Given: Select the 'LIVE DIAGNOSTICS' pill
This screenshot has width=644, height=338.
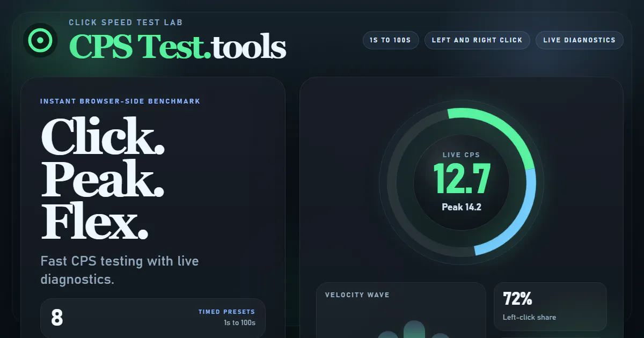Looking at the screenshot, I should 580,40.
